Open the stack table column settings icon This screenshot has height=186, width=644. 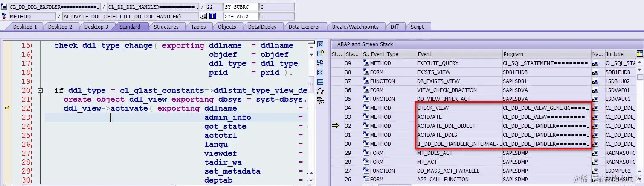click(640, 54)
